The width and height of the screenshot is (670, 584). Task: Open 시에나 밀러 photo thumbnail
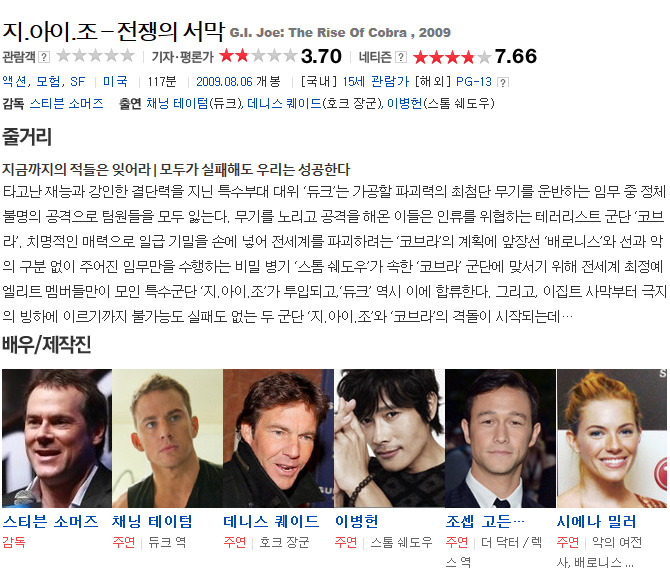tap(612, 438)
